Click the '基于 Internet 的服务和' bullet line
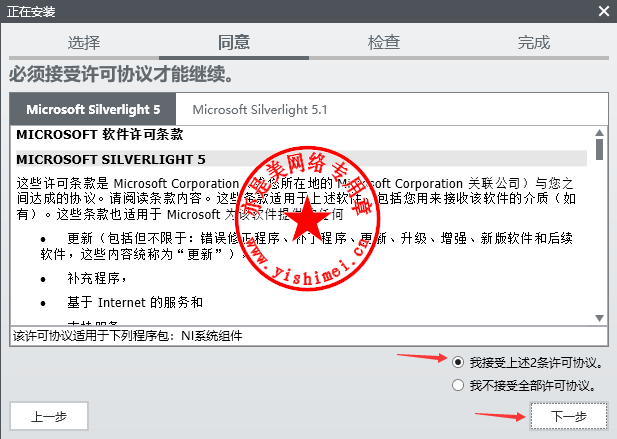 tap(135, 302)
